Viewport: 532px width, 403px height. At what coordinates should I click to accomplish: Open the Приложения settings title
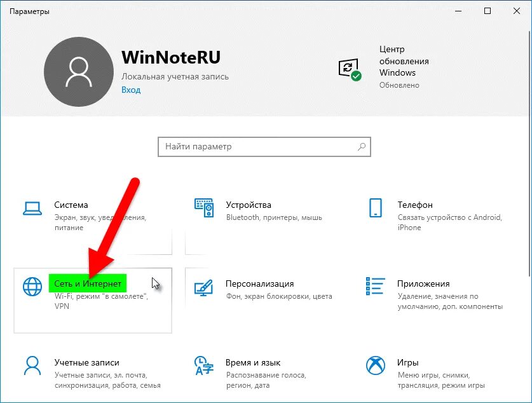coord(423,284)
